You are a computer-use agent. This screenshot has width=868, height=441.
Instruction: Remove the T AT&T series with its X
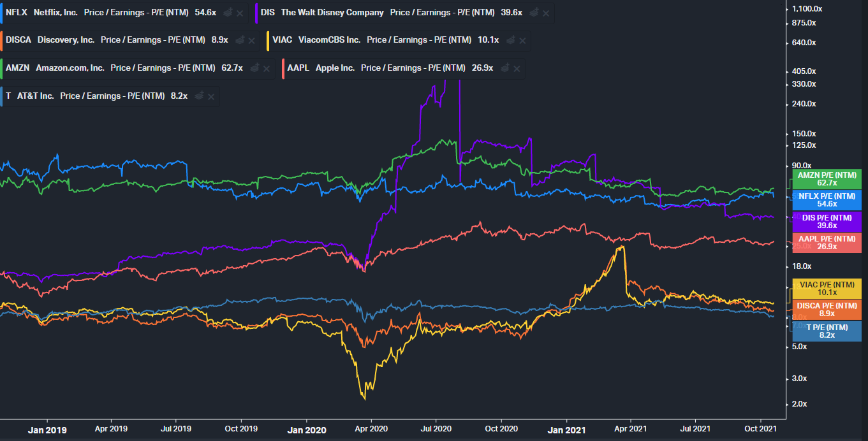tap(211, 96)
